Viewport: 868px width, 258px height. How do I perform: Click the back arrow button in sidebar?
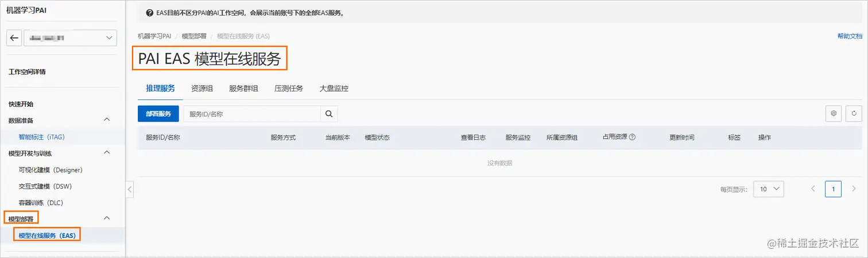[14, 38]
